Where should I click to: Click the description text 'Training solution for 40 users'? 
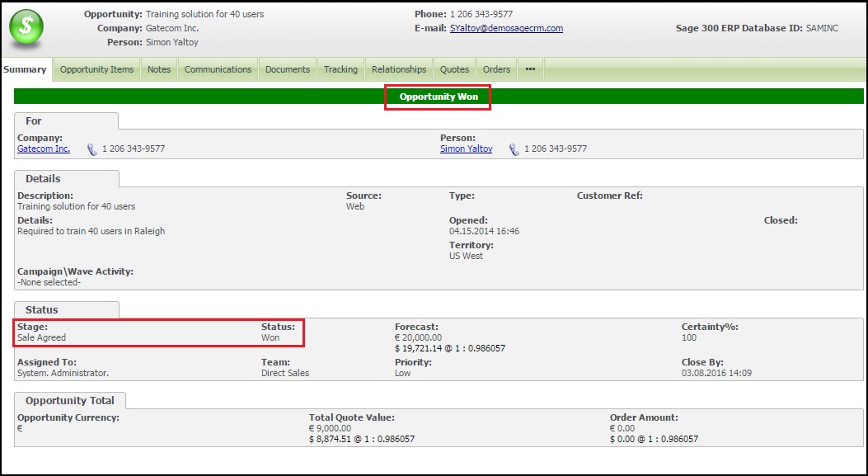tap(77, 207)
